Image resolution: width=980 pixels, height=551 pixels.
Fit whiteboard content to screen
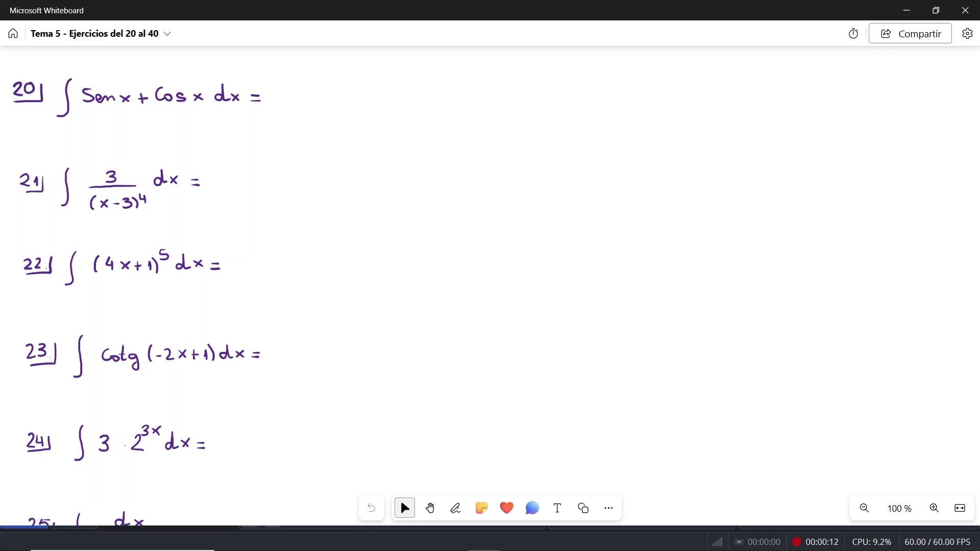(960, 508)
